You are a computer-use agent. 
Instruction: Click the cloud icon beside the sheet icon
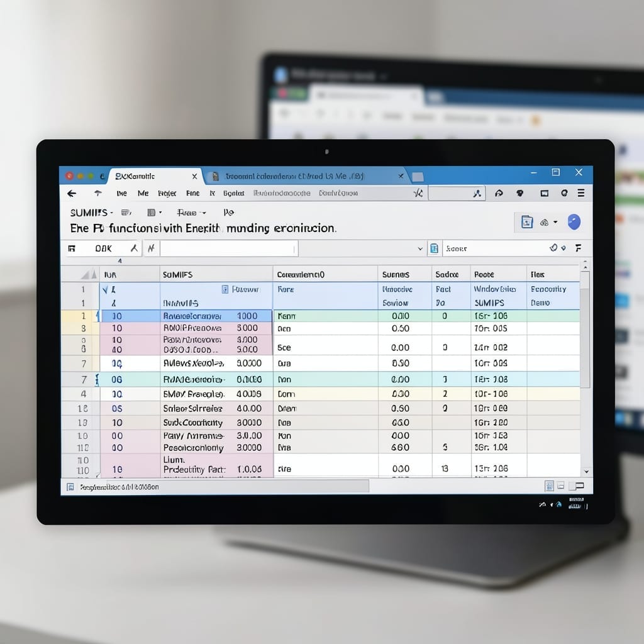point(544,222)
